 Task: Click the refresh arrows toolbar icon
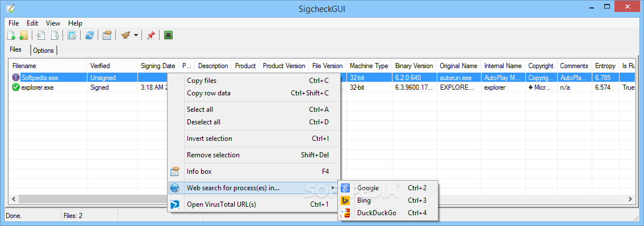(x=90, y=35)
